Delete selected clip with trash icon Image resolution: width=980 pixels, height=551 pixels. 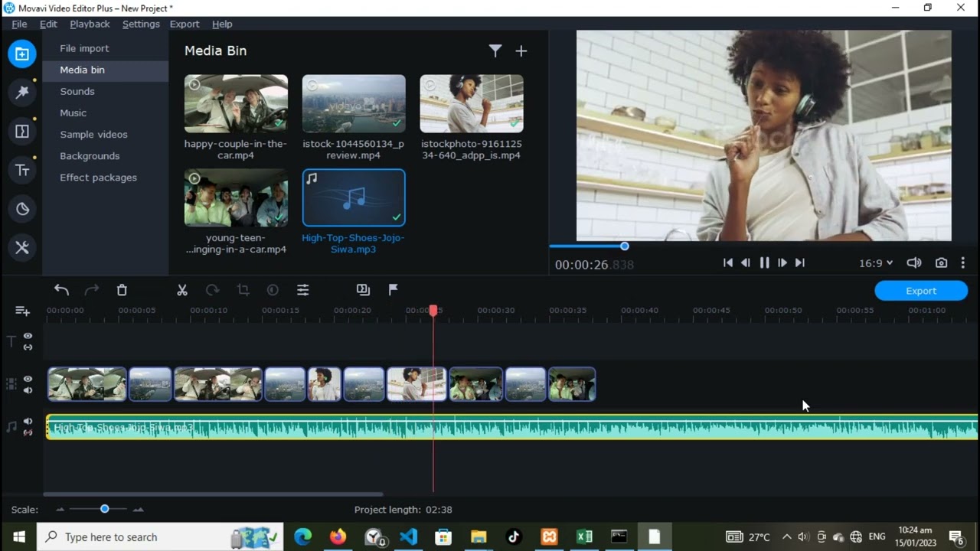tap(122, 290)
